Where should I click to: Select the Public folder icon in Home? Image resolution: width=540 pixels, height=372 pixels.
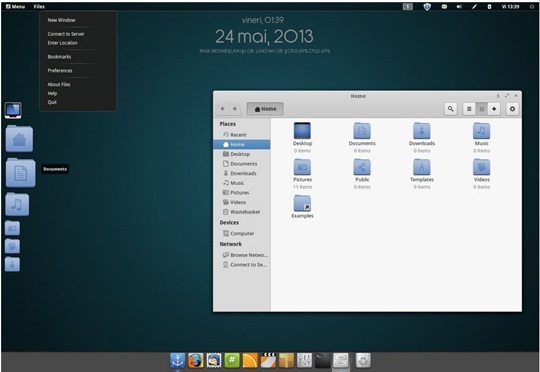coord(362,167)
